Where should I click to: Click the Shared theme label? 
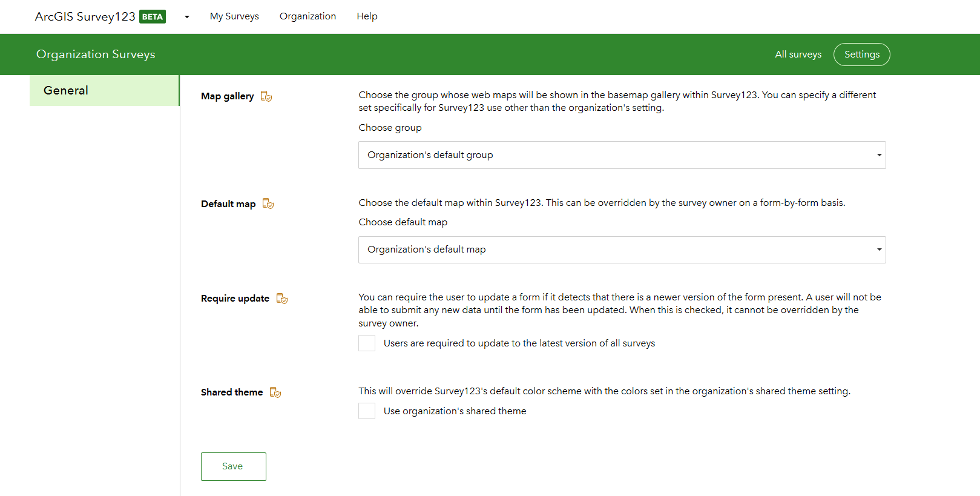232,392
